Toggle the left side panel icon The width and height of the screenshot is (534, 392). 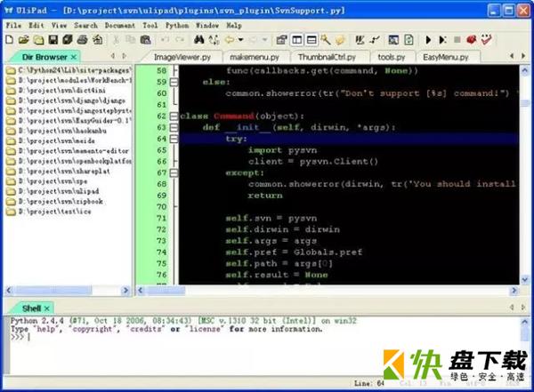tap(297, 40)
